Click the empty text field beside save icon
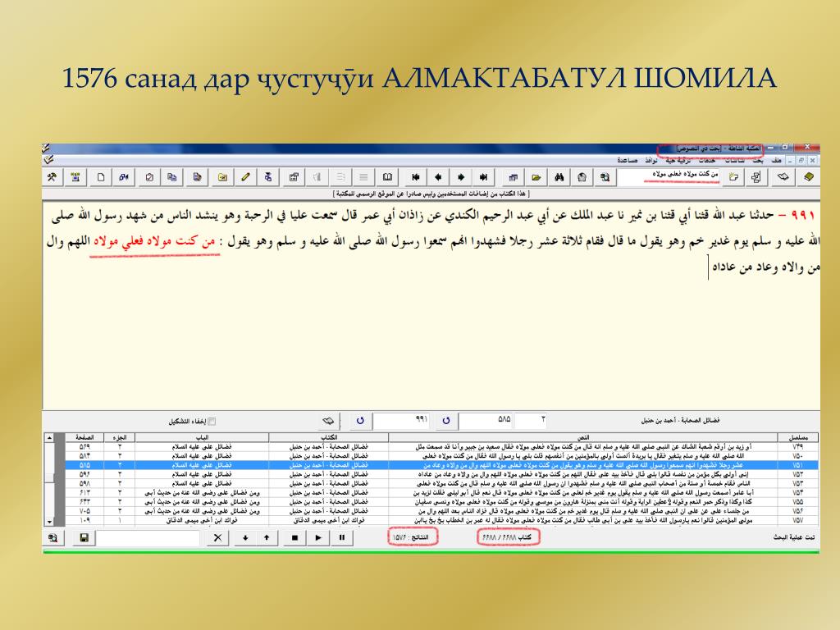The height and width of the screenshot is (630, 840). [148, 537]
